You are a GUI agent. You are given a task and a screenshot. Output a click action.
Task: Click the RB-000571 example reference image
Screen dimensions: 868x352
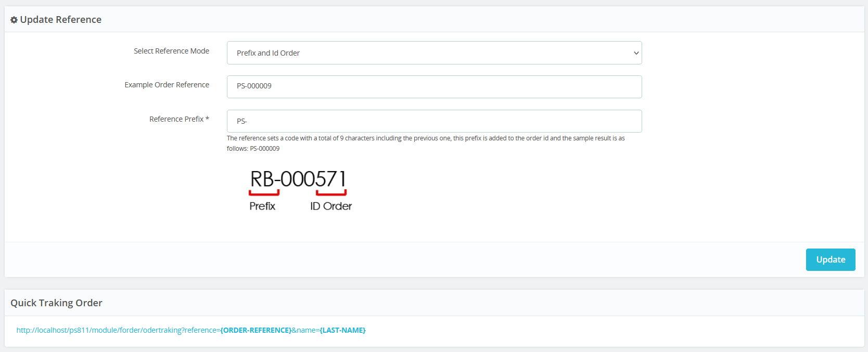coord(300,190)
